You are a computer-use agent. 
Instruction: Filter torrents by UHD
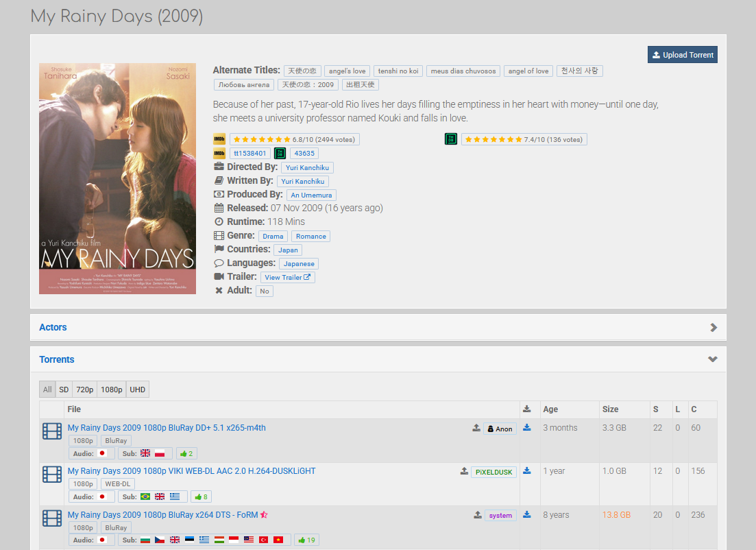click(x=137, y=390)
